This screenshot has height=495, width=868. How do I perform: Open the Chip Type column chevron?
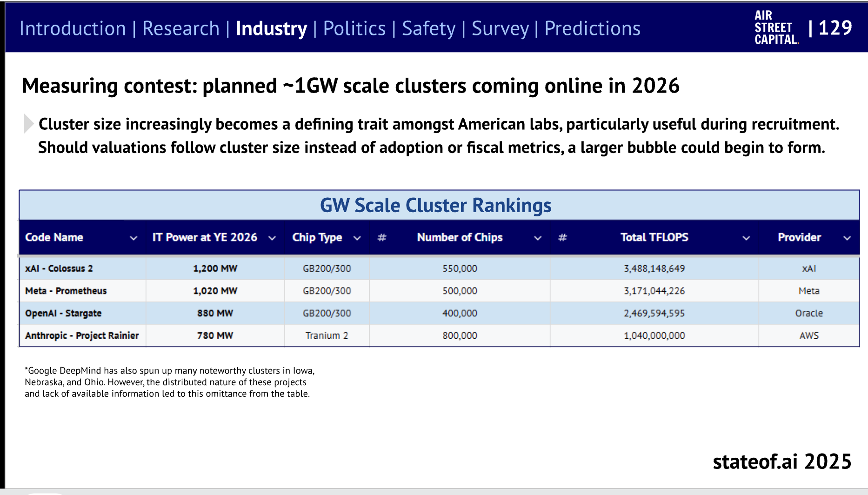point(357,238)
